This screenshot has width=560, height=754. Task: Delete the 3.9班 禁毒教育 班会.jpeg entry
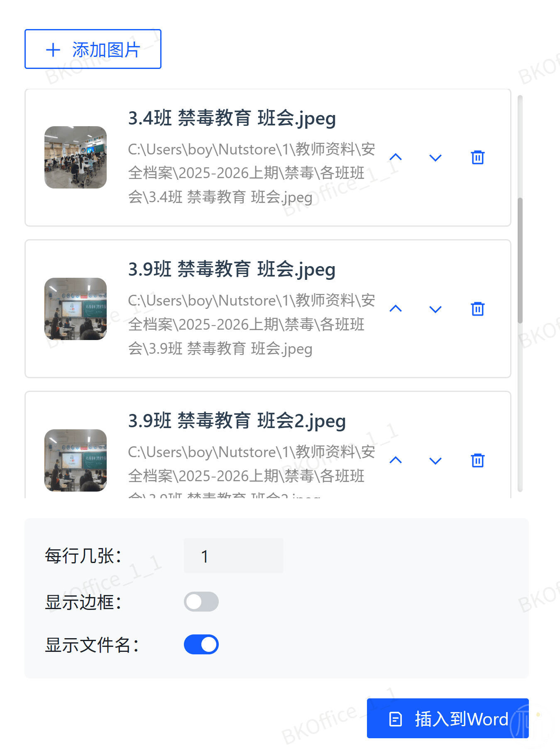point(477,309)
